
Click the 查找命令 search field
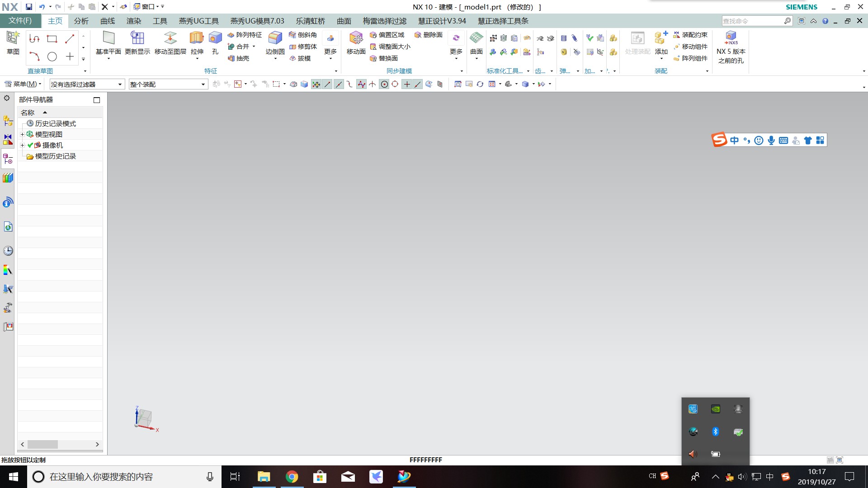tap(752, 21)
